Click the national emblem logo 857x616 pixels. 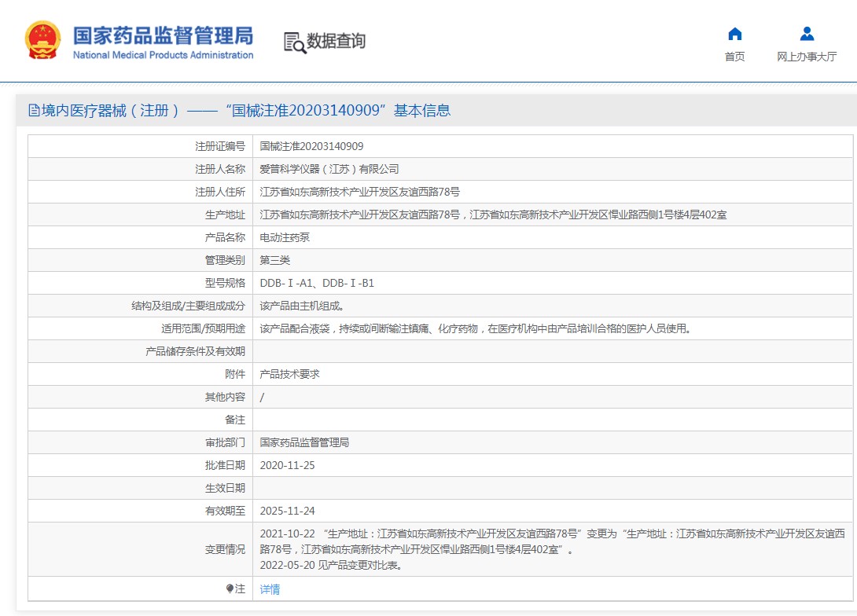[x=42, y=40]
